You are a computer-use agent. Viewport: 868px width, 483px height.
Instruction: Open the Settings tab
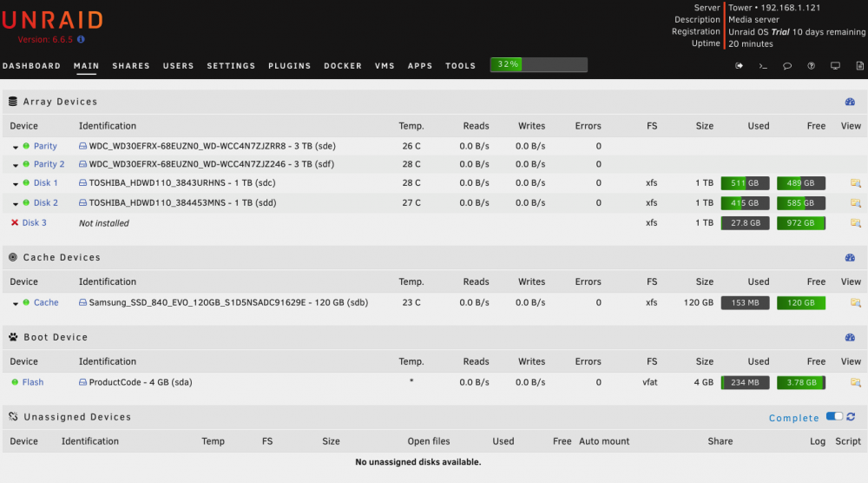coord(232,66)
